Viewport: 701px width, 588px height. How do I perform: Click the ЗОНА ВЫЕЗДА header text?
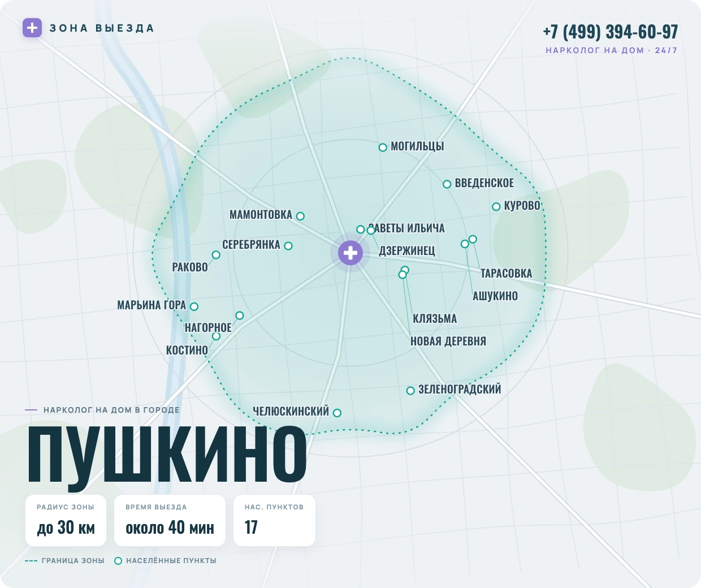[102, 28]
